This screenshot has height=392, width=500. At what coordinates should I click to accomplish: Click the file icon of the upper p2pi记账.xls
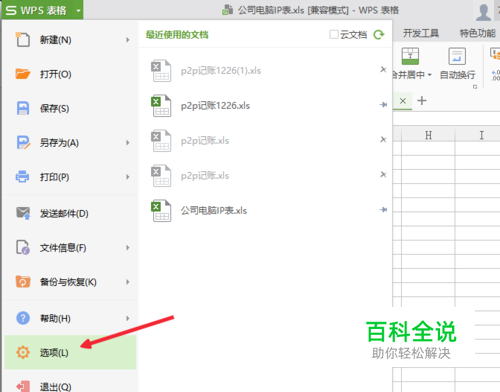[x=161, y=140]
